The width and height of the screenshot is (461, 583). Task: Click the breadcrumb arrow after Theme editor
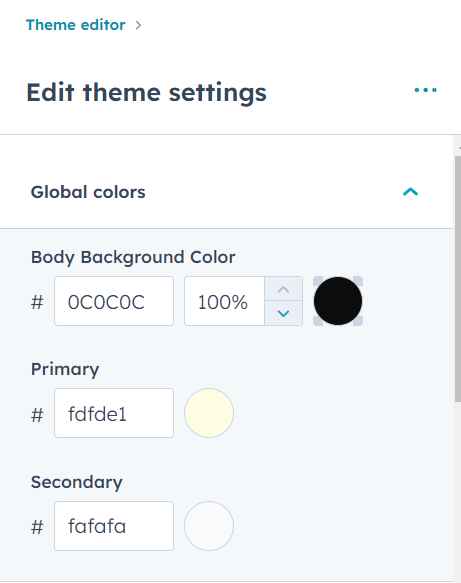coord(138,25)
